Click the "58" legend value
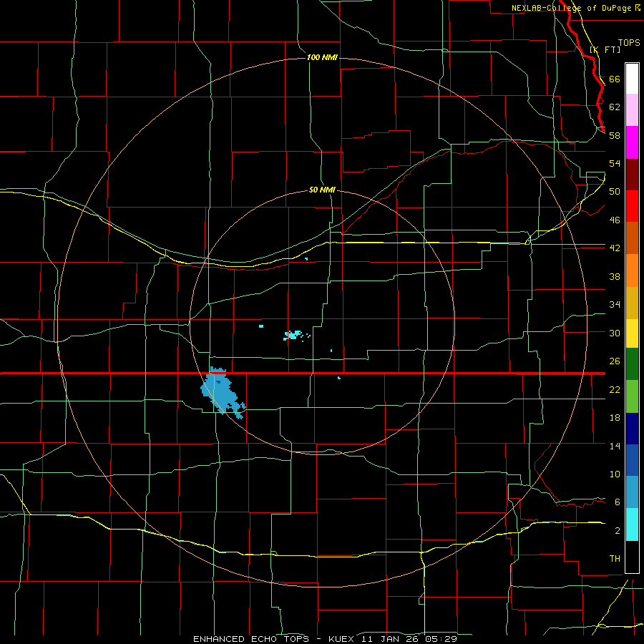 pos(615,135)
